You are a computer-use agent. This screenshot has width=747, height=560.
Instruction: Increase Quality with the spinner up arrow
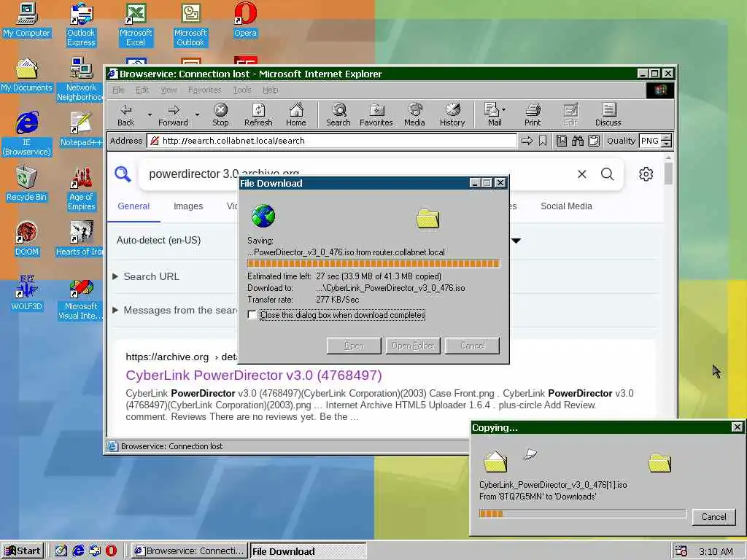(x=667, y=138)
